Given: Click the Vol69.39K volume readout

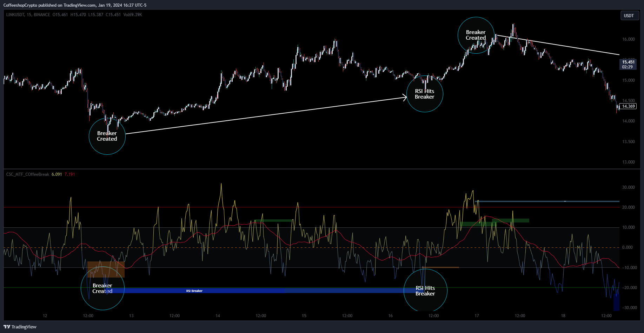Looking at the screenshot, I should [x=133, y=15].
